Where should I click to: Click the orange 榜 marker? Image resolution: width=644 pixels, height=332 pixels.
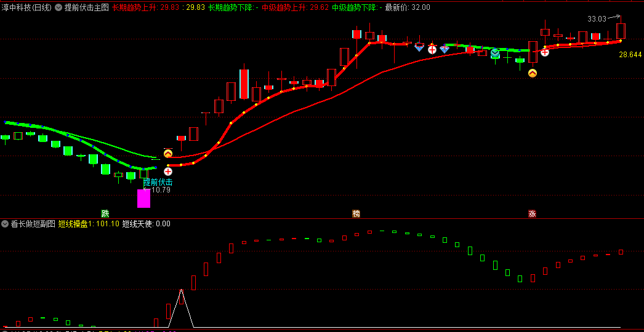point(356,213)
